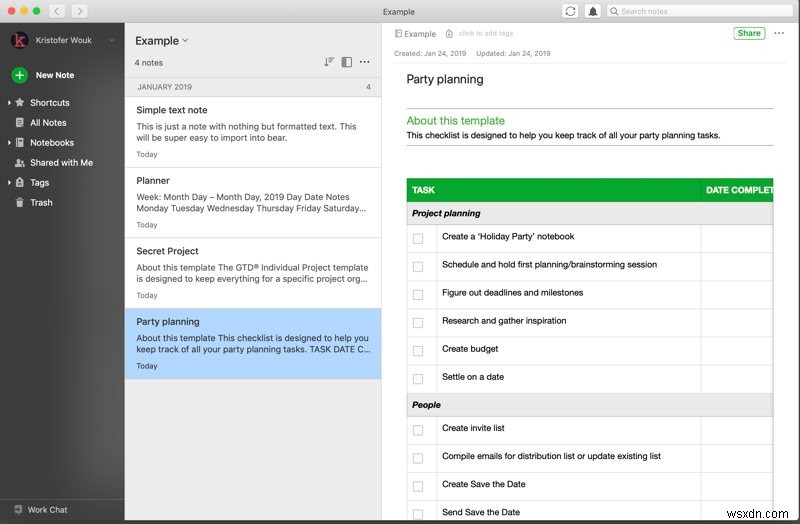800x524 pixels.
Task: Open All Notes in sidebar
Action: (x=48, y=122)
